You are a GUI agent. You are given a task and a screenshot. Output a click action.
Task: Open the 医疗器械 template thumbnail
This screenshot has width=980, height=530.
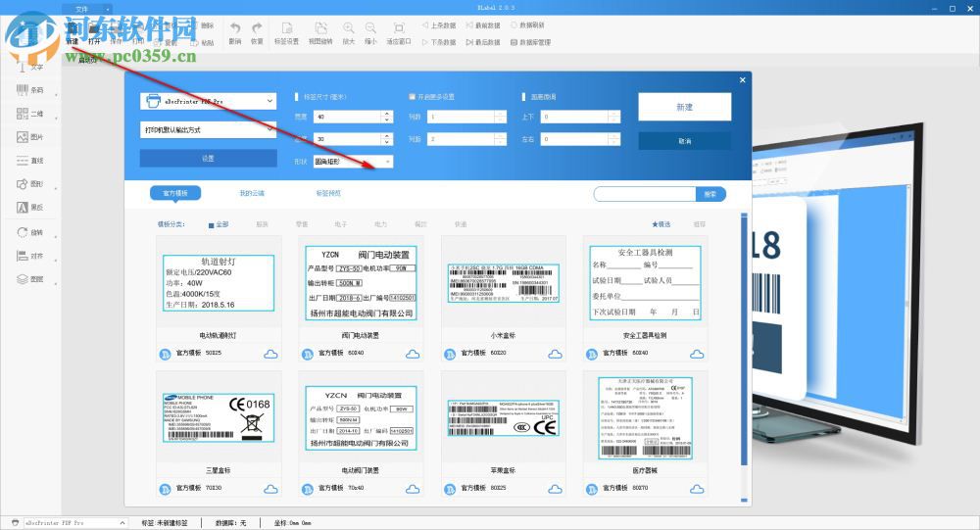point(645,417)
